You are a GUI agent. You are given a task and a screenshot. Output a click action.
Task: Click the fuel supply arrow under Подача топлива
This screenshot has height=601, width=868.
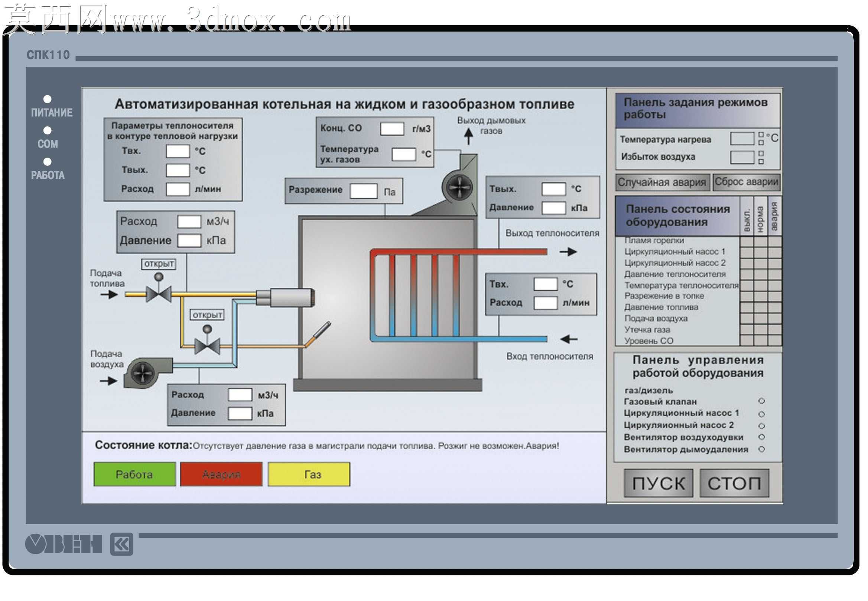[110, 294]
